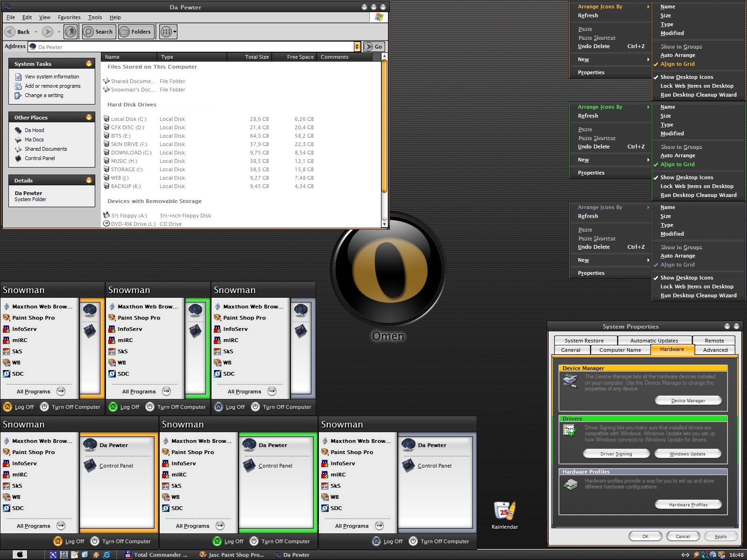Sort drives by the Free Space column

[295, 57]
